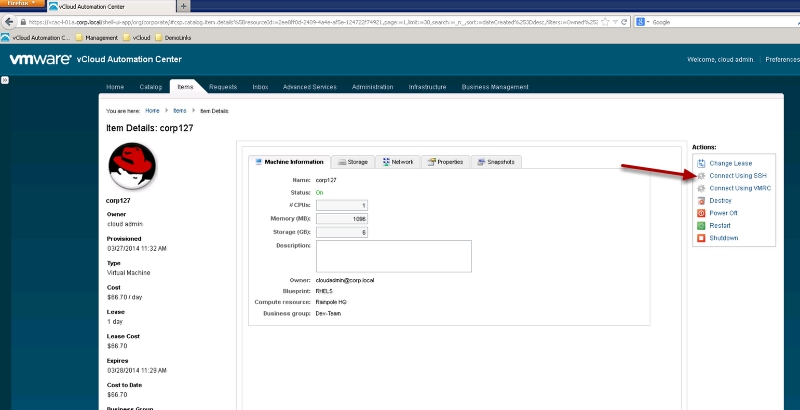Click the Machine Information monitor icon
800x410 pixels.
(x=258, y=162)
